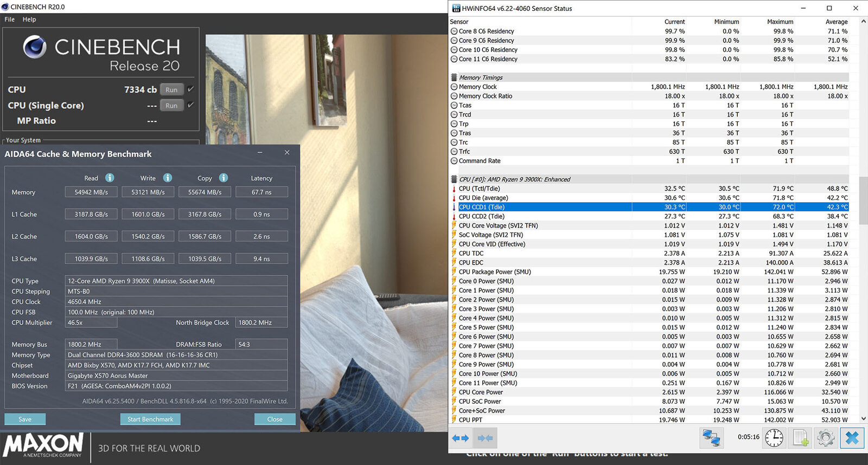This screenshot has width=868, height=465.
Task: Toggle the CPU test checkbox in Cinebench
Action: 190,89
